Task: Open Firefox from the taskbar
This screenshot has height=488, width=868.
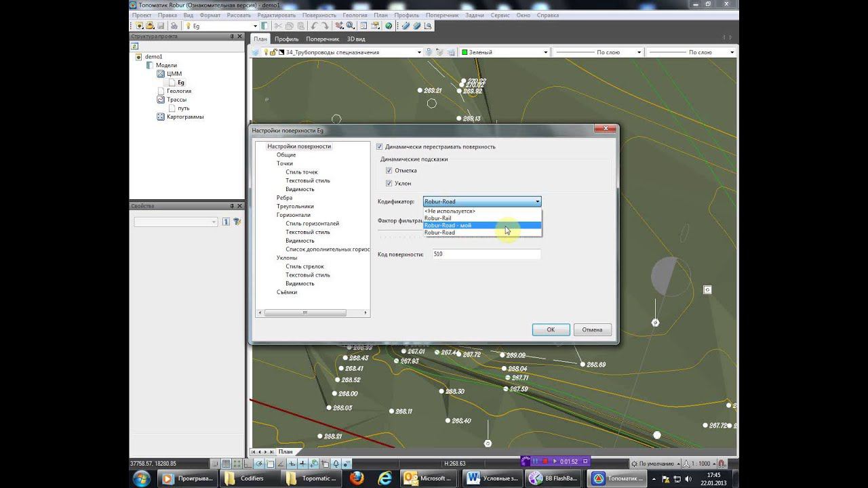Action: (357, 479)
